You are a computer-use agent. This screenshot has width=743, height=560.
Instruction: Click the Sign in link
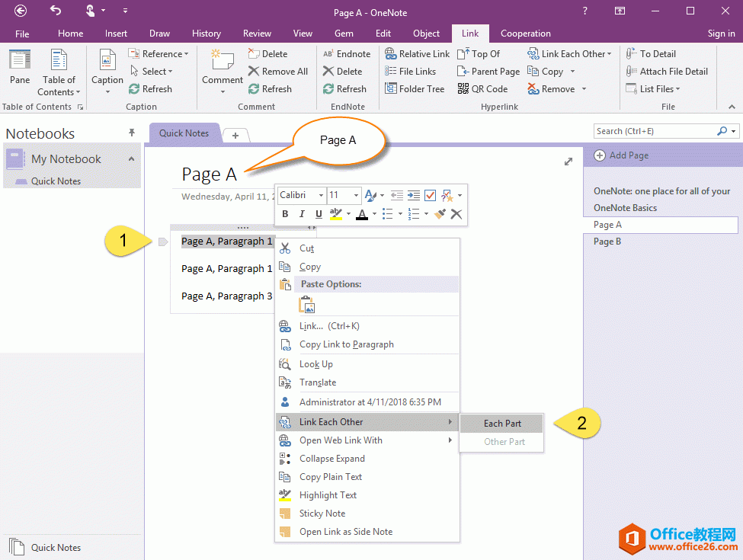(721, 34)
